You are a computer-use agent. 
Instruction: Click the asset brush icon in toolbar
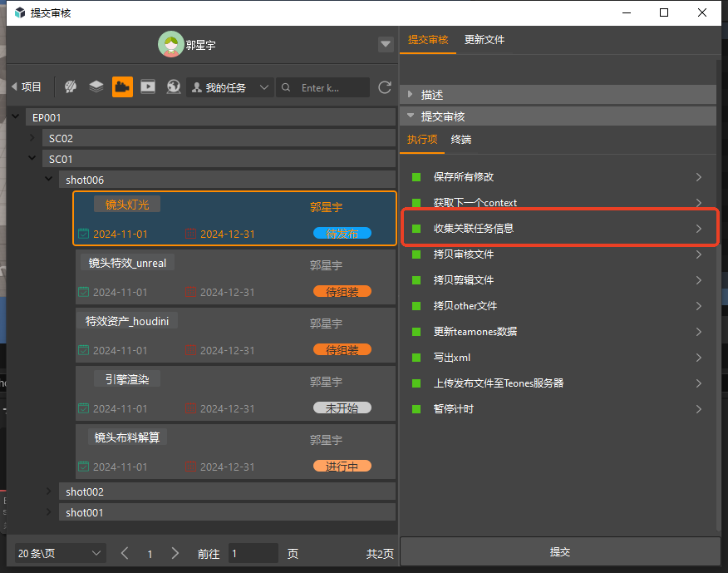(x=71, y=86)
